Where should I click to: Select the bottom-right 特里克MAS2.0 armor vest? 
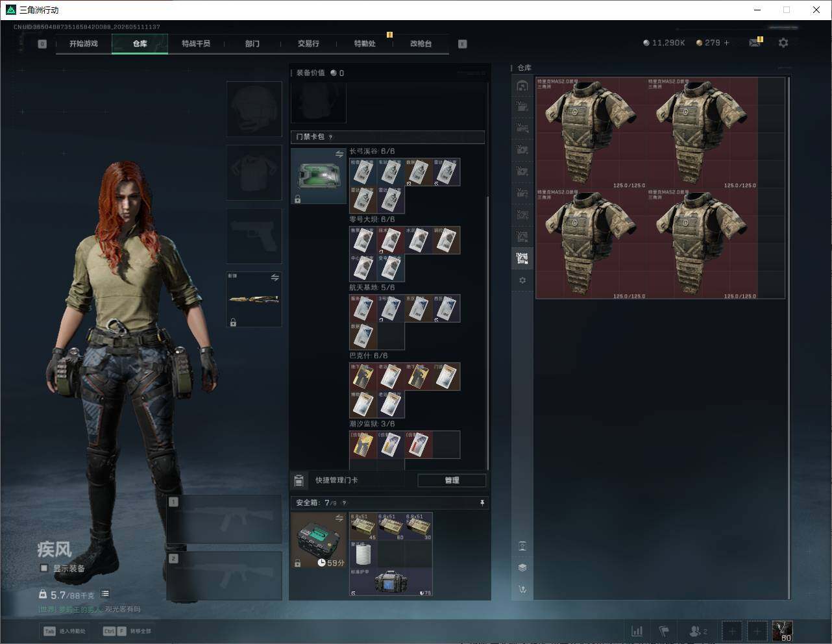[702, 244]
